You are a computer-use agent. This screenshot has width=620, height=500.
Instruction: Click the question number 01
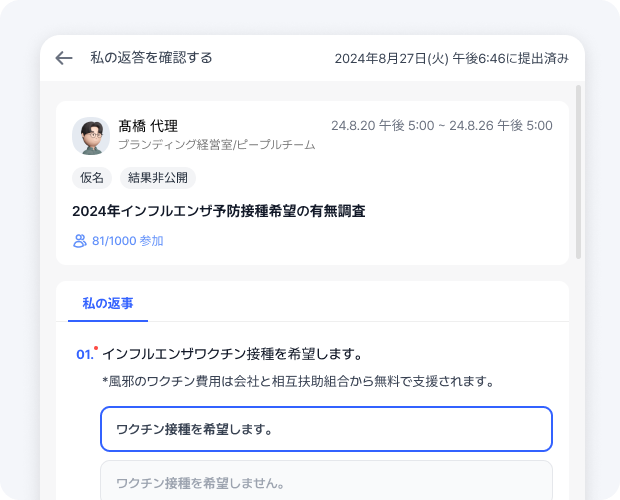coord(84,355)
